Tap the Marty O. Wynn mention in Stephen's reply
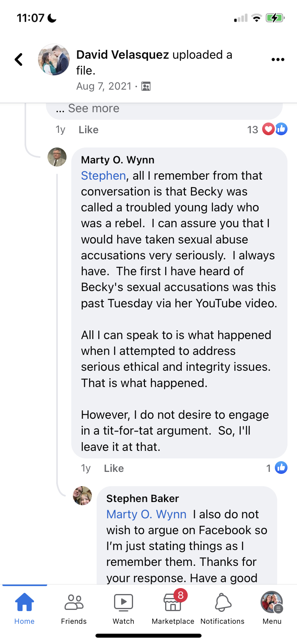This screenshot has width=297, height=644. tap(146, 514)
